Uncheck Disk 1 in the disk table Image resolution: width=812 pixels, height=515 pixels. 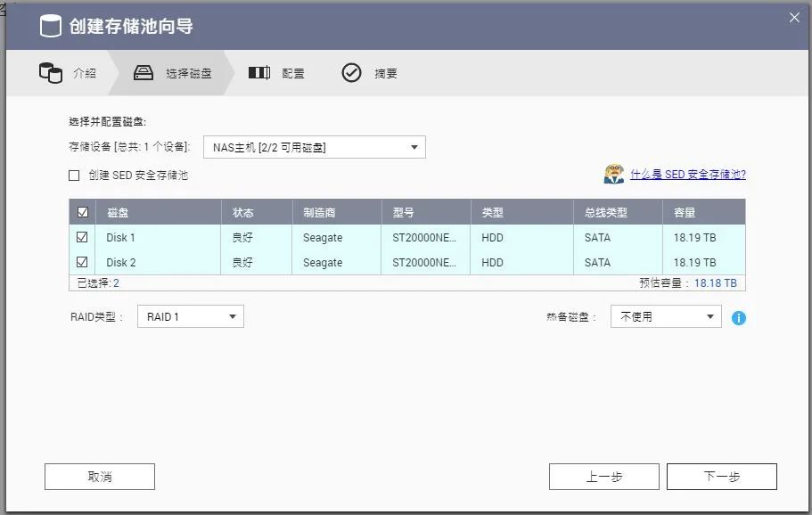83,237
